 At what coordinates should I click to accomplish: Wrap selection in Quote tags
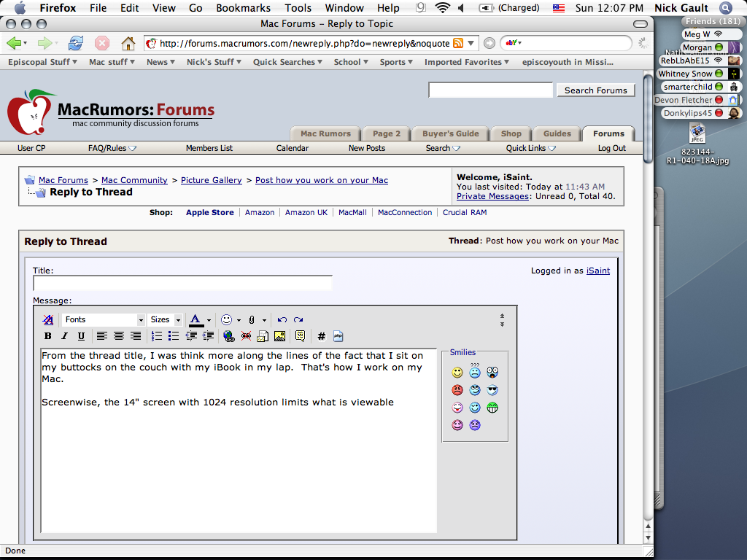click(300, 336)
